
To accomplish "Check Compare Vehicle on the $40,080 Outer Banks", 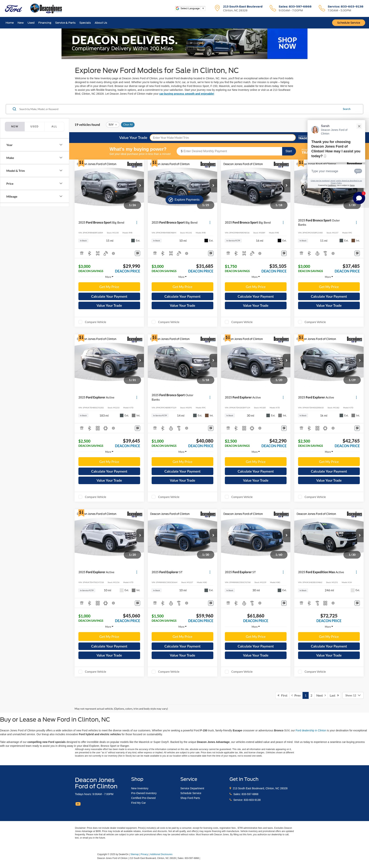I will pos(154,497).
